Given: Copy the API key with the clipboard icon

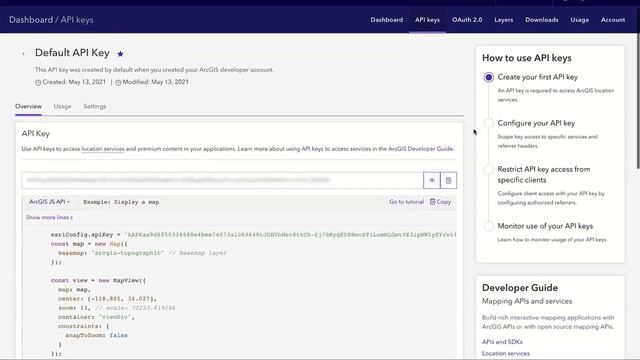Looking at the screenshot, I should (x=449, y=180).
